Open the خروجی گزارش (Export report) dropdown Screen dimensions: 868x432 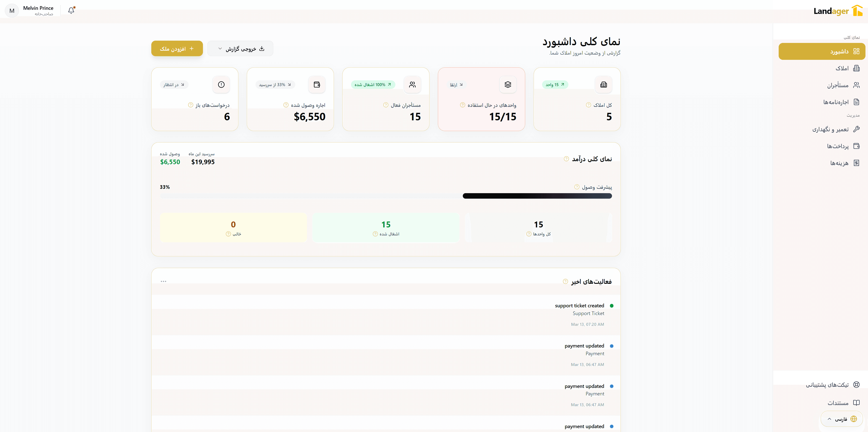point(240,48)
